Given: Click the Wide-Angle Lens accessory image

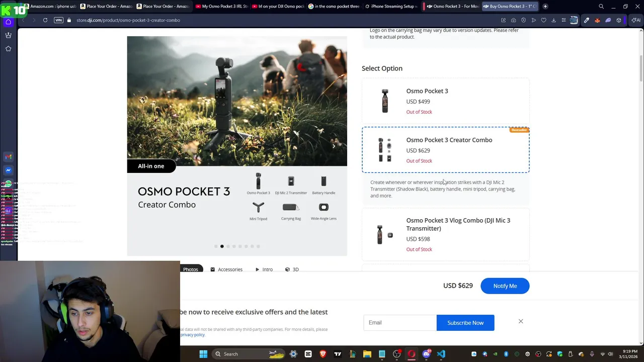Looking at the screenshot, I should 324,207.
